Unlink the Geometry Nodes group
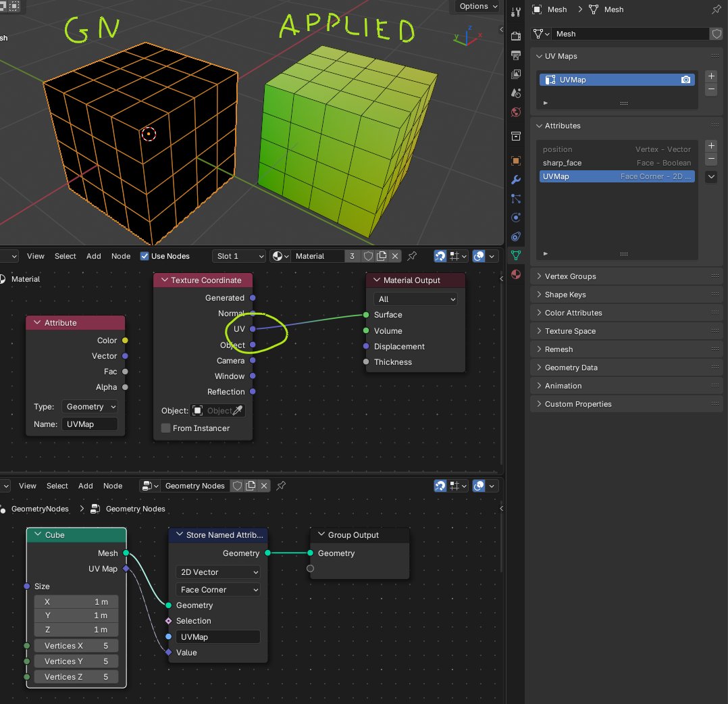 [264, 486]
